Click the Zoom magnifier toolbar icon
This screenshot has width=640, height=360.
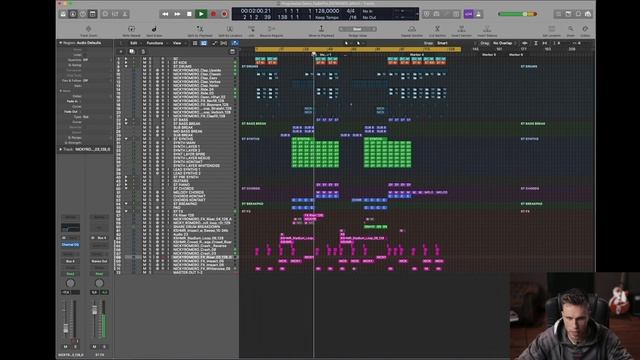(x=571, y=29)
